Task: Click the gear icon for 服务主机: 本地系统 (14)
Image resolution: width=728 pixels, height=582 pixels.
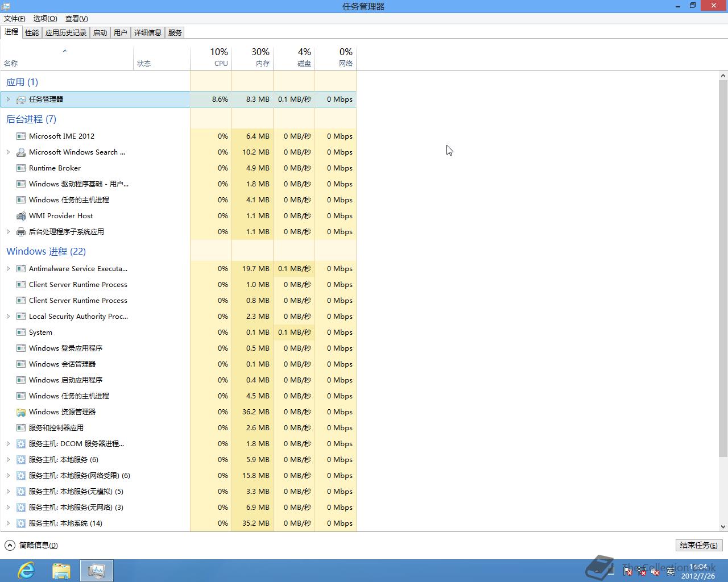Action: point(21,523)
